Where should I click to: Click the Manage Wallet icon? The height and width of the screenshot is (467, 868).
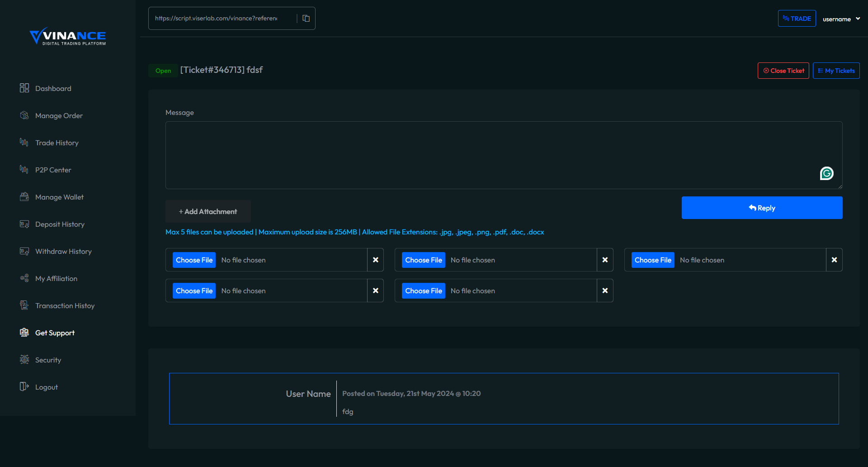24,197
